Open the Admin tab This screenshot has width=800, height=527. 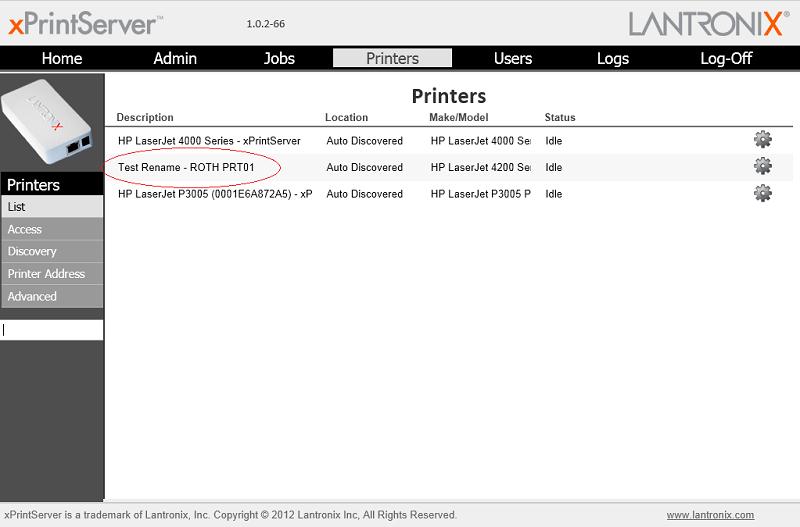click(x=175, y=58)
